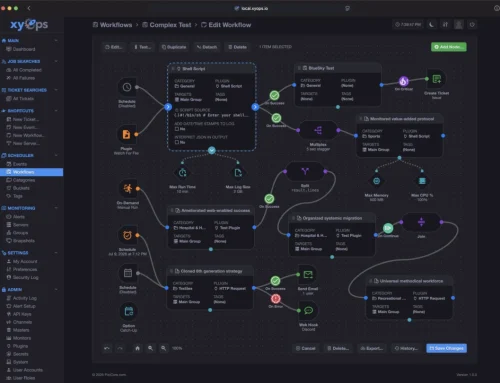Viewport: 500px width, 383px height.
Task: Click the red On Error condition icon
Action: click(x=276, y=298)
